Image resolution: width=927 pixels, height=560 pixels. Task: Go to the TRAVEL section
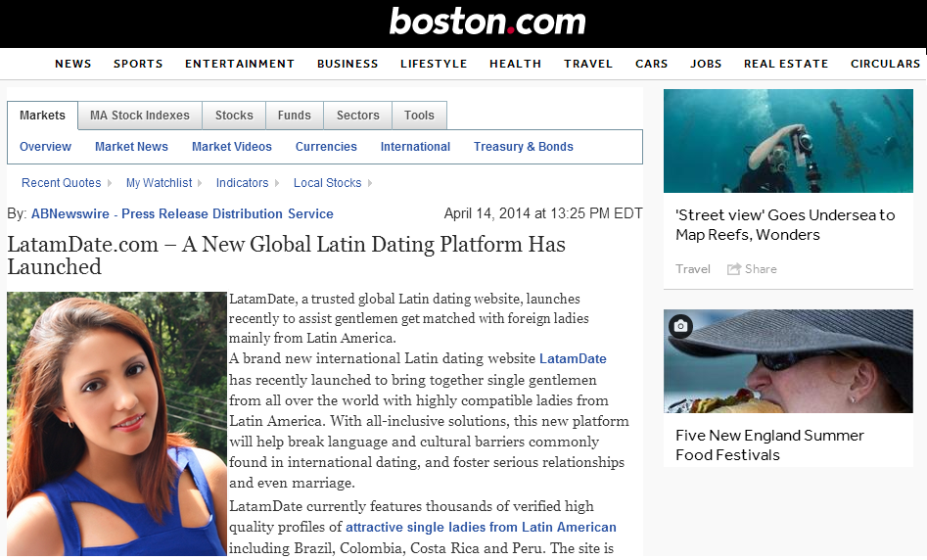point(588,64)
